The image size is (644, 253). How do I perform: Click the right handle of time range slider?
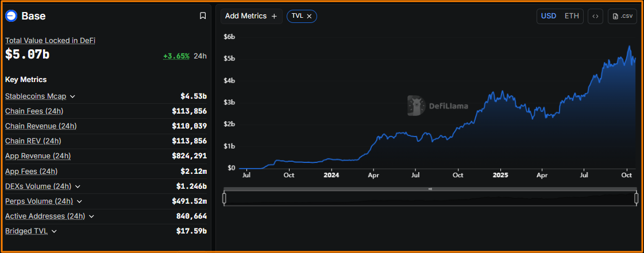tap(636, 198)
